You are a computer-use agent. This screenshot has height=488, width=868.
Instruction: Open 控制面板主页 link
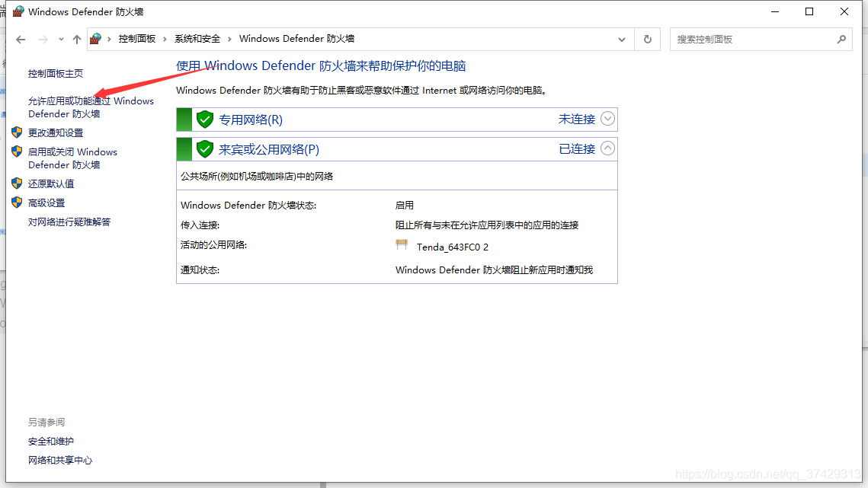pos(56,74)
